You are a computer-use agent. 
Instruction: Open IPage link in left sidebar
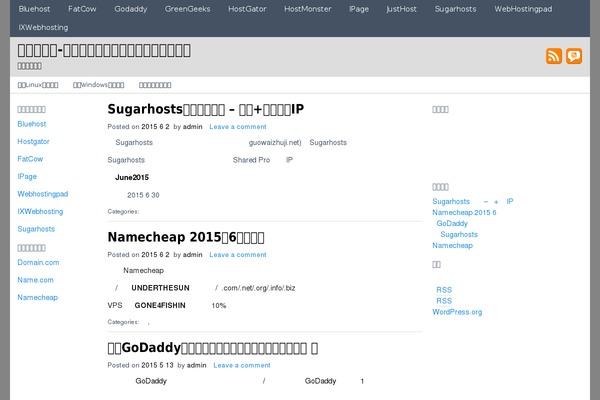[x=27, y=176]
